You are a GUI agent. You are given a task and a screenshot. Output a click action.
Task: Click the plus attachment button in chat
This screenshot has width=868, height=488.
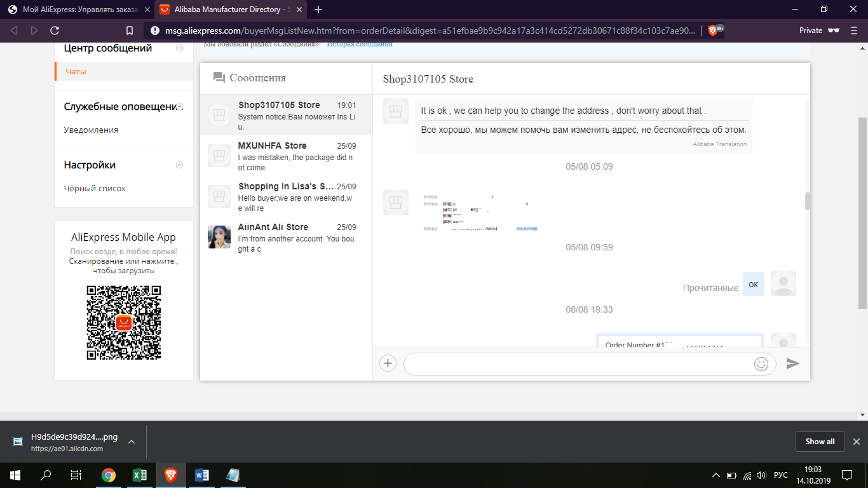tap(388, 363)
